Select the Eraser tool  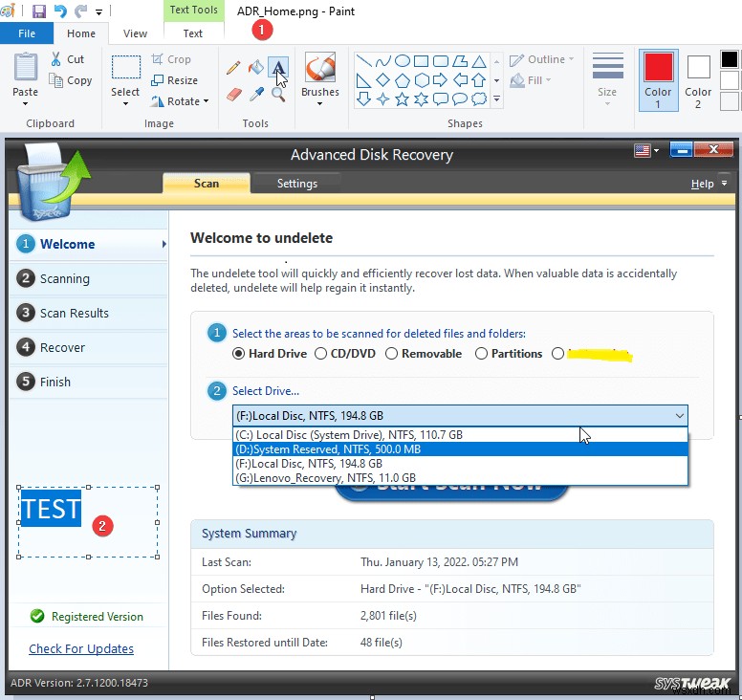(x=233, y=95)
